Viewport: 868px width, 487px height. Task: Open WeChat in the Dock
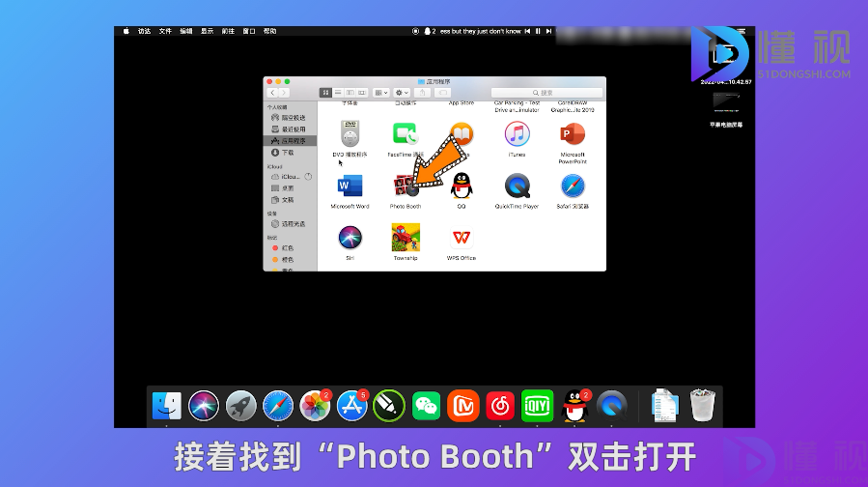pyautogui.click(x=426, y=406)
